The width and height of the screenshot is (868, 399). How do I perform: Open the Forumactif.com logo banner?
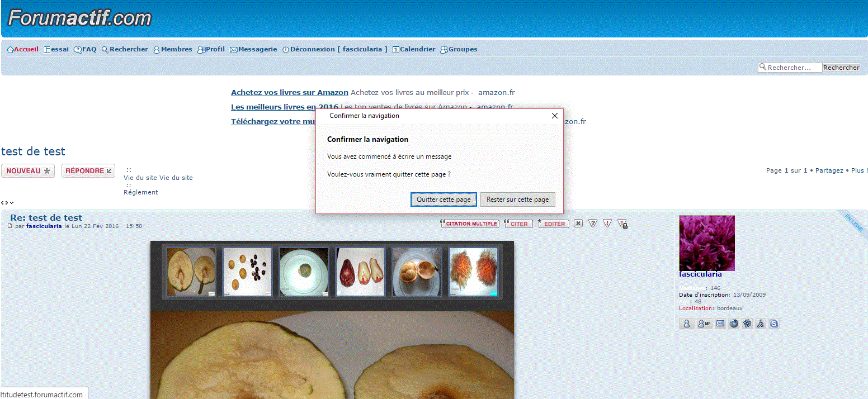(80, 18)
